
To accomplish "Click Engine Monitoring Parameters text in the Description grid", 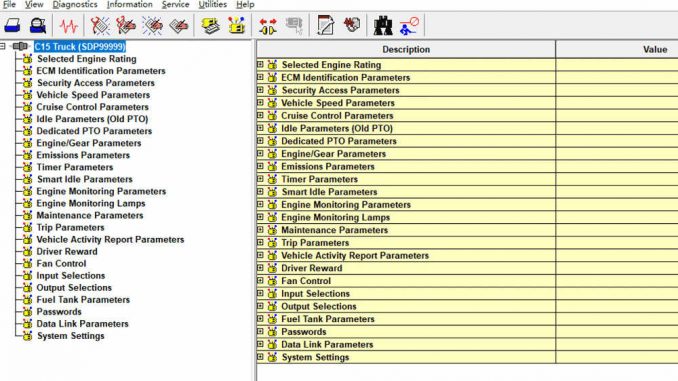I will [x=346, y=205].
